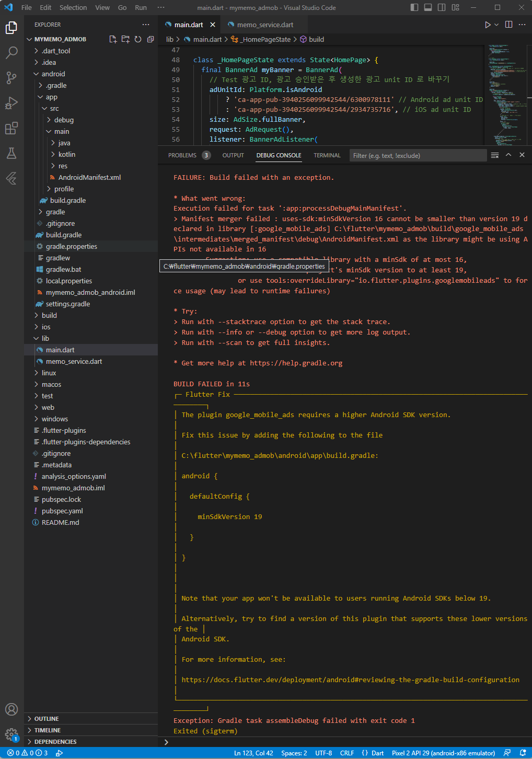Focus the debug console filter field
532x759 pixels.
418,155
